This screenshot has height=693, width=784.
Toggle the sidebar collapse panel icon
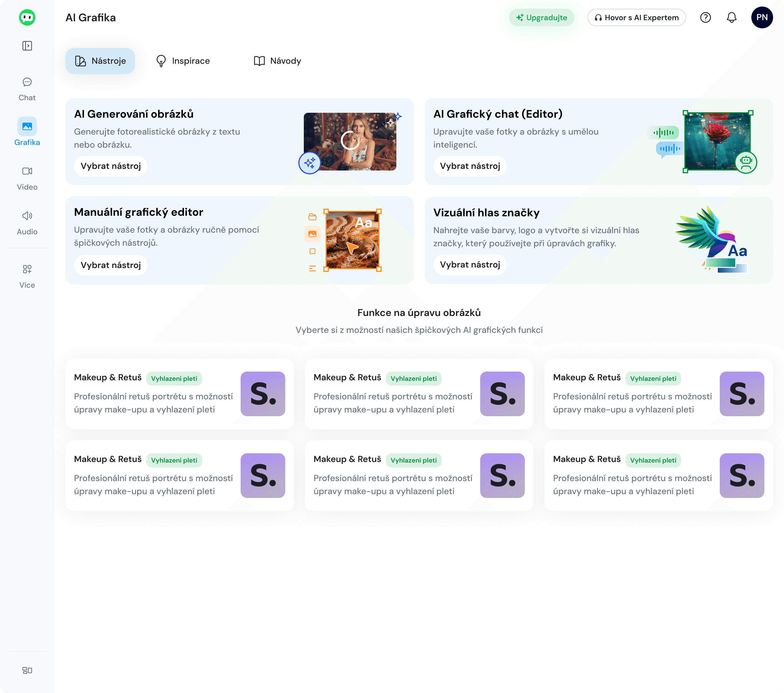pyautogui.click(x=27, y=46)
